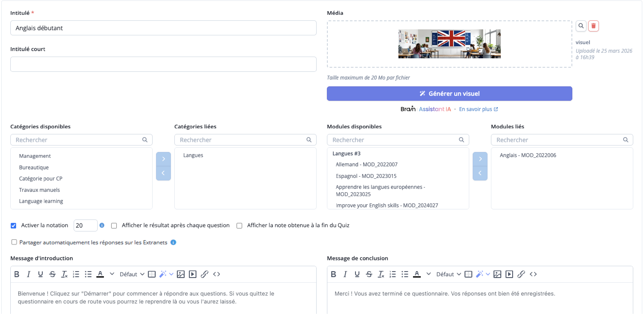
Task: Insert image in the introduction message editor
Action: point(181,274)
